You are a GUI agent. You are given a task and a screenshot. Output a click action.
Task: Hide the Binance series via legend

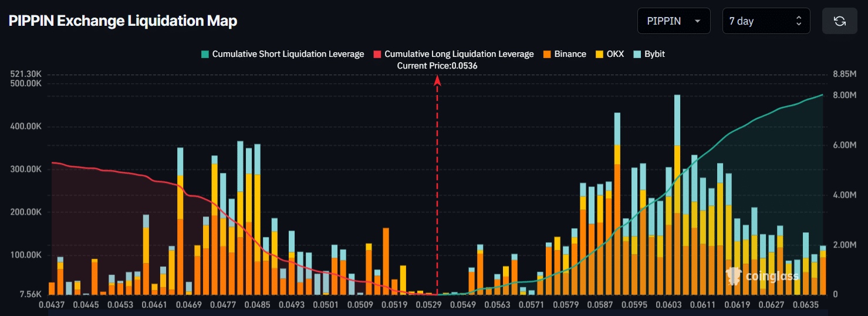[570, 54]
